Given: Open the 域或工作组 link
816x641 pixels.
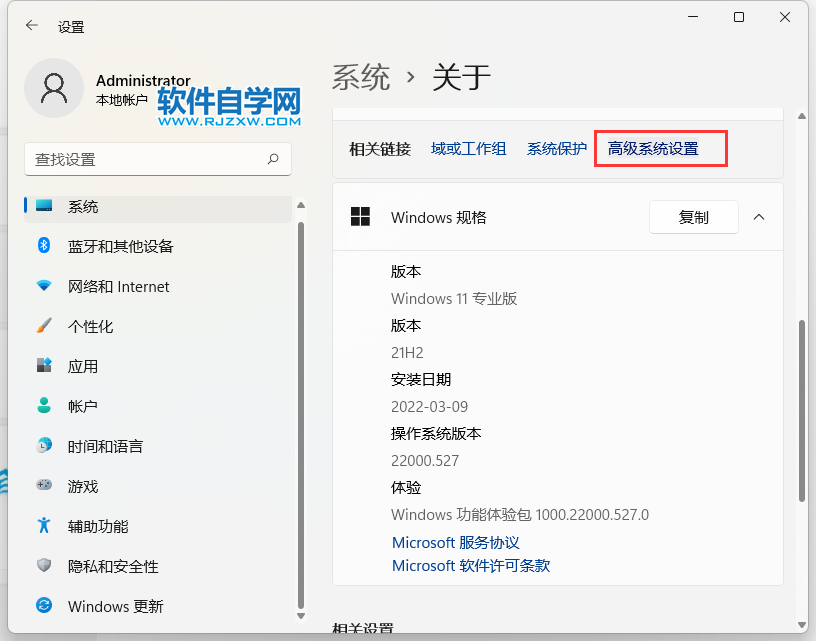Looking at the screenshot, I should coord(468,149).
